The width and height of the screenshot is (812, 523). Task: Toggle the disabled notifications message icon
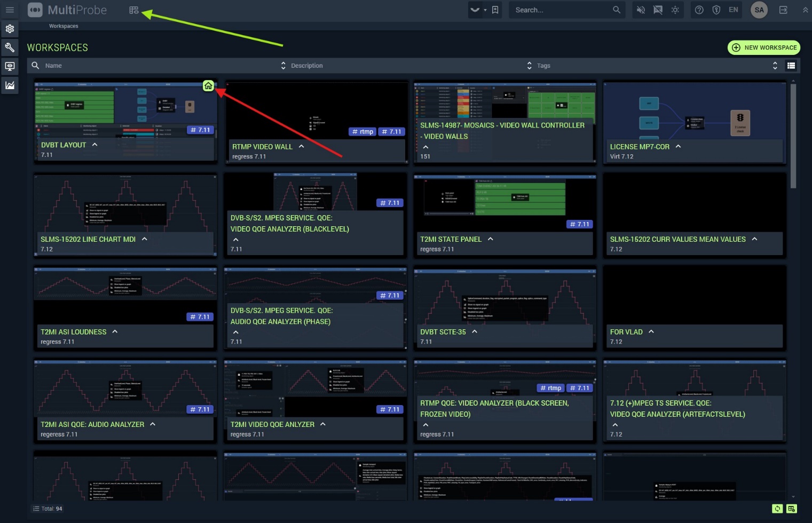(x=658, y=10)
